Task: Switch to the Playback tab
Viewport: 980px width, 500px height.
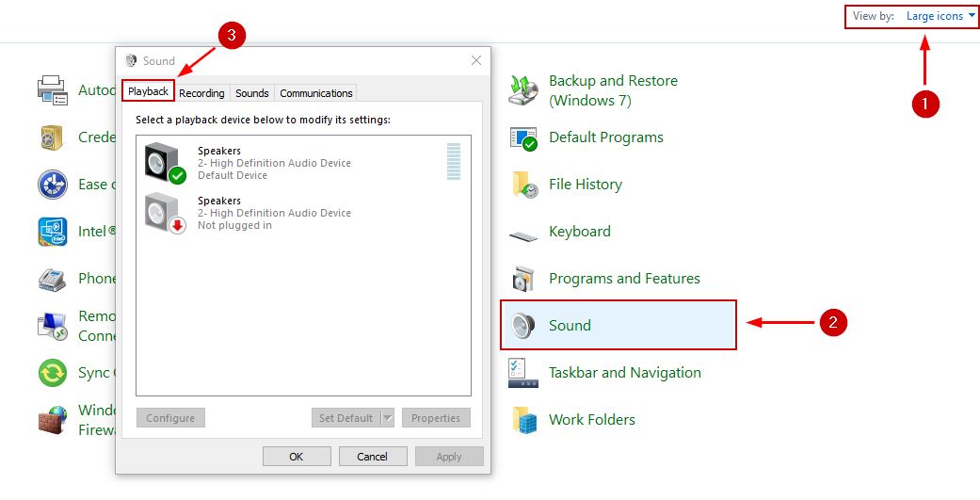Action: pyautogui.click(x=148, y=91)
